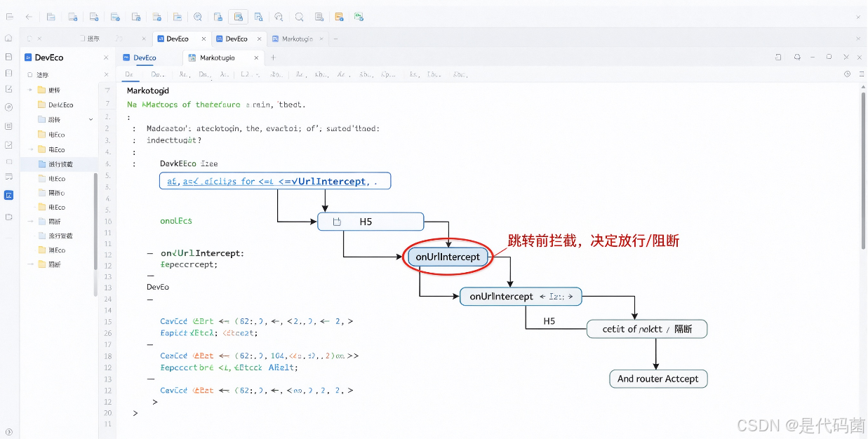
Task: Click the back arrow in the top toolbar
Action: tap(28, 16)
